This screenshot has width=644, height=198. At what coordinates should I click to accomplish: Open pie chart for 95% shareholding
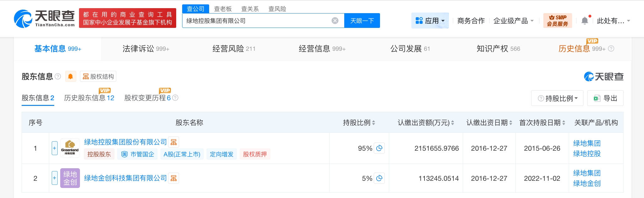[379, 148]
